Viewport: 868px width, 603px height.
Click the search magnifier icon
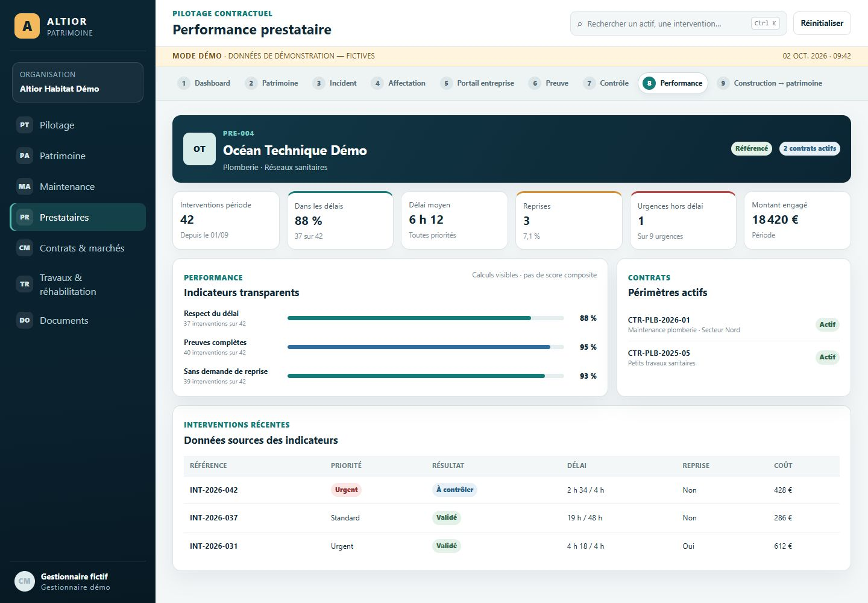(x=580, y=24)
